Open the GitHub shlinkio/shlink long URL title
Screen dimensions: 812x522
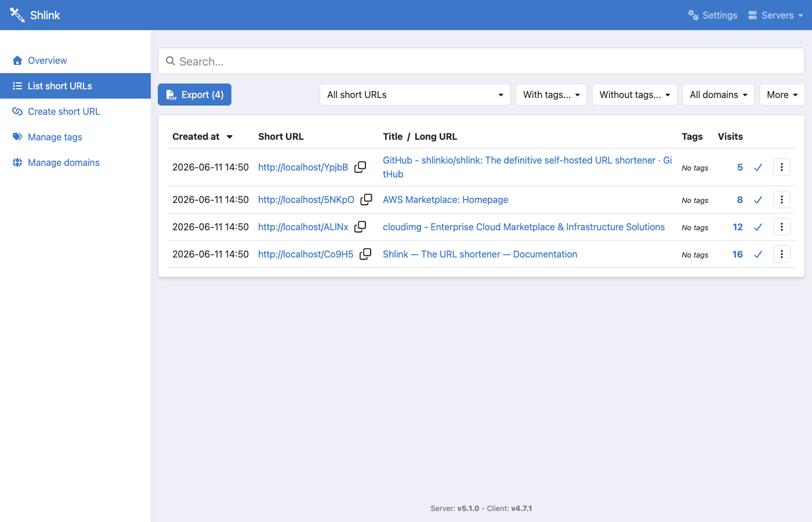click(527, 167)
